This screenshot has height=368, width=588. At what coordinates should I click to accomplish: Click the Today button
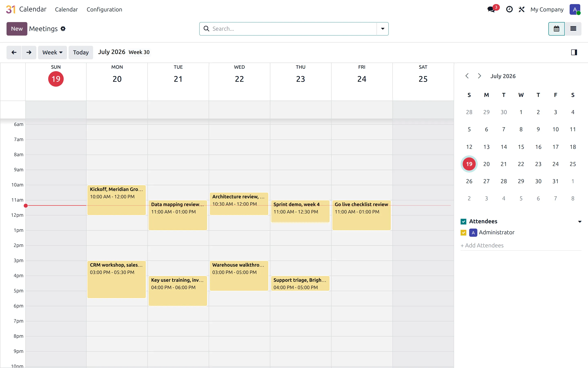pyautogui.click(x=81, y=52)
